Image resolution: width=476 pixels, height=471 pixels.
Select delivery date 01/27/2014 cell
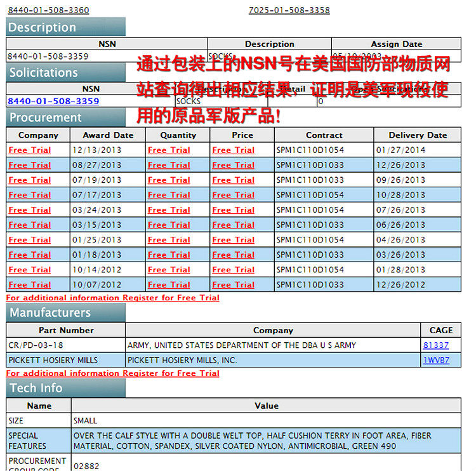418,150
